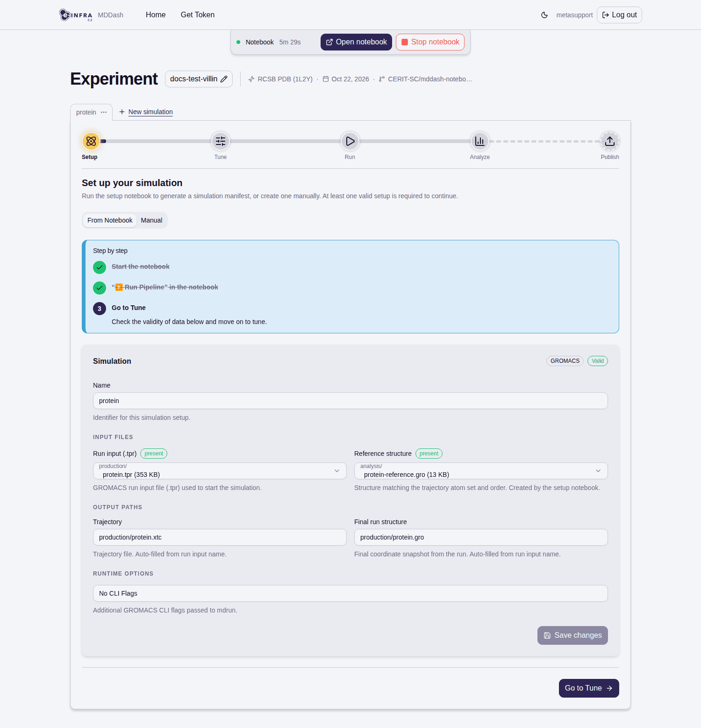Image resolution: width=701 pixels, height=728 pixels.
Task: Click the pencil icon beside docs-test-villin
Action: point(224,79)
